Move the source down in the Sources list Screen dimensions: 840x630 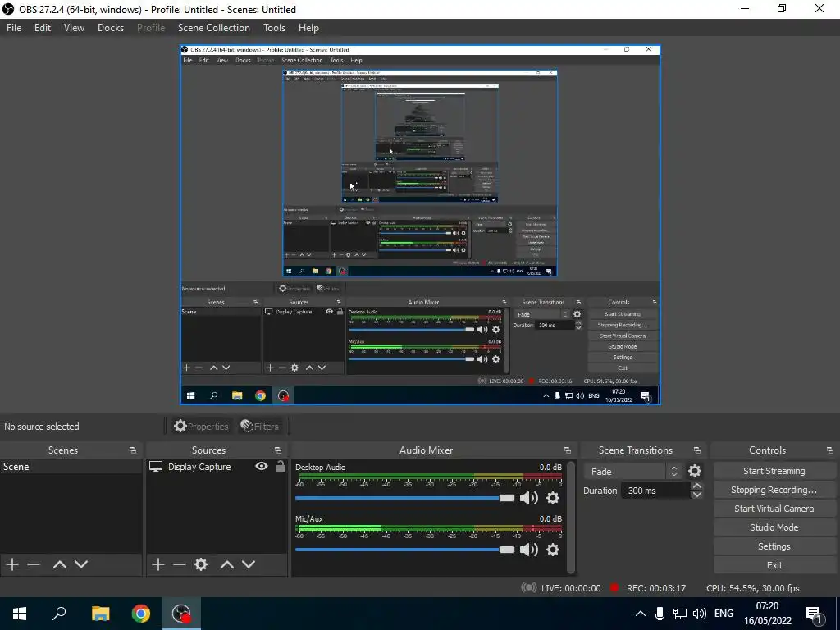click(248, 564)
